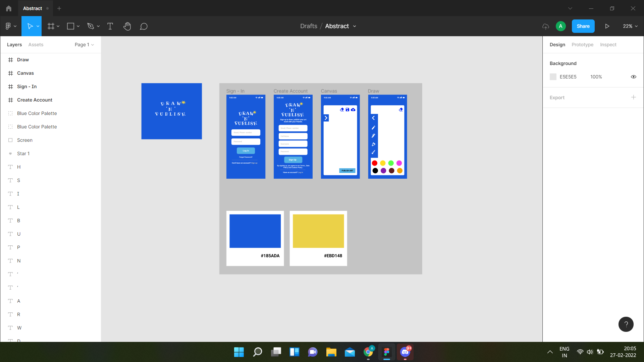The image size is (644, 362).
Task: Expand the Page 1 dropdown
Action: coord(84,45)
